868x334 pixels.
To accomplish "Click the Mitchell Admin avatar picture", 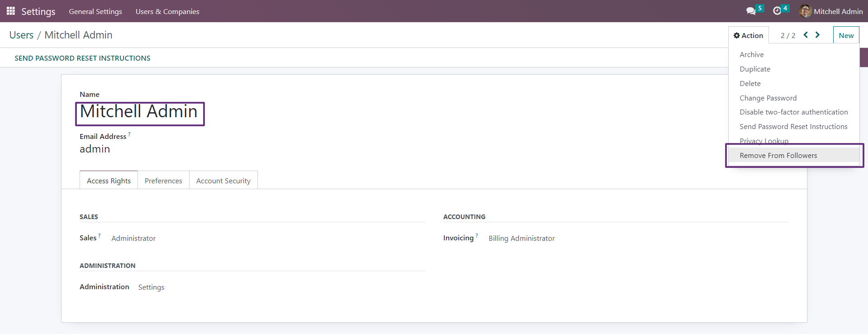I will click(x=805, y=11).
